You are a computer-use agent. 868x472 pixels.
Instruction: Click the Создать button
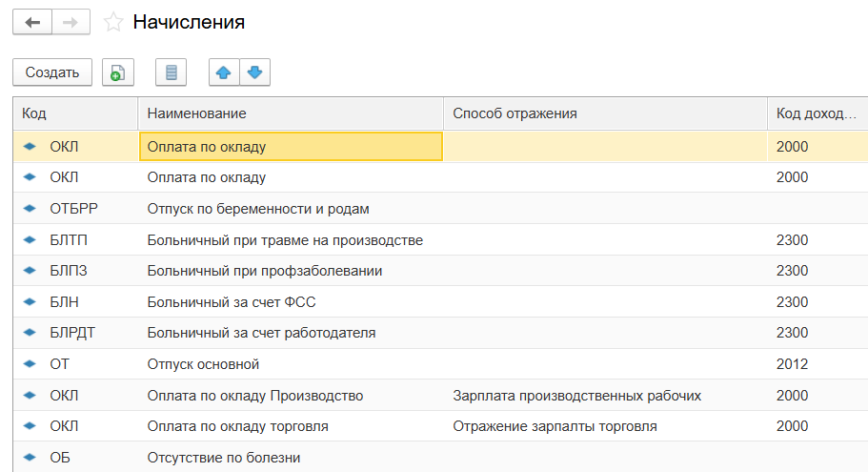pyautogui.click(x=52, y=72)
